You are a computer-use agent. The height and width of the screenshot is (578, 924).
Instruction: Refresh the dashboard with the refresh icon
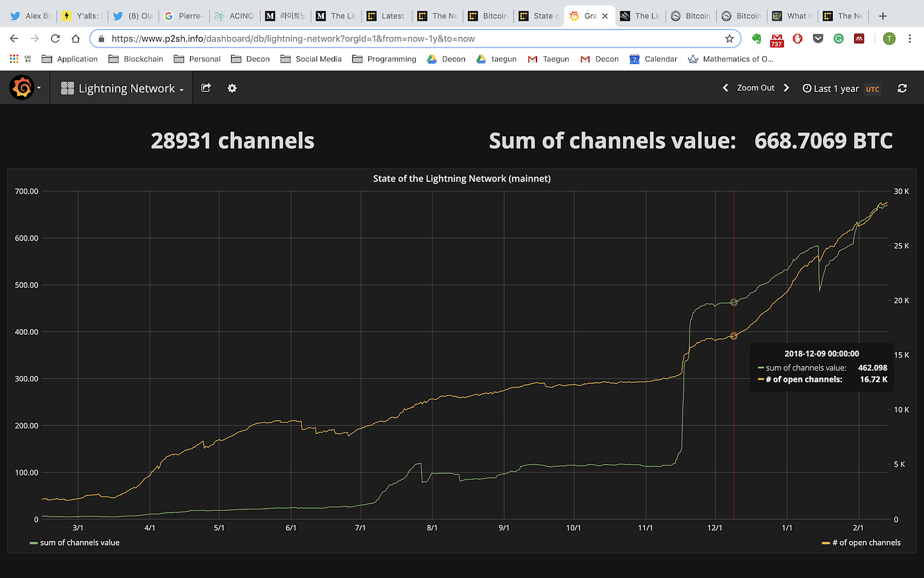[x=902, y=88]
